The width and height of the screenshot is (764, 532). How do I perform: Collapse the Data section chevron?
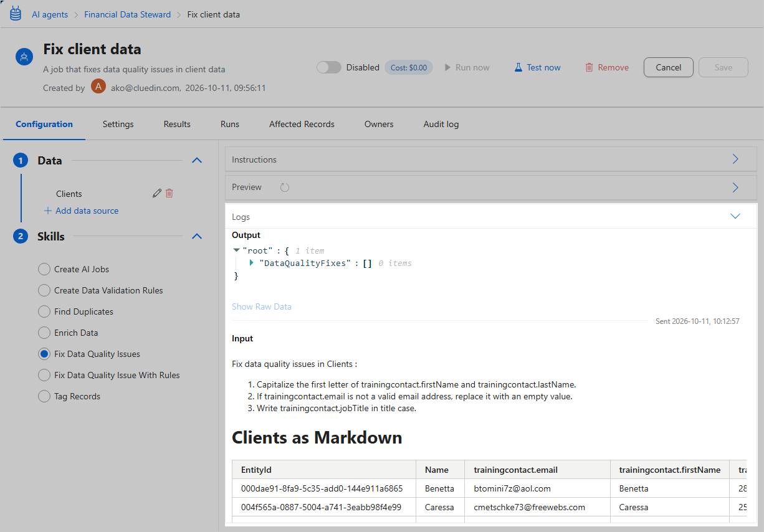(197, 161)
